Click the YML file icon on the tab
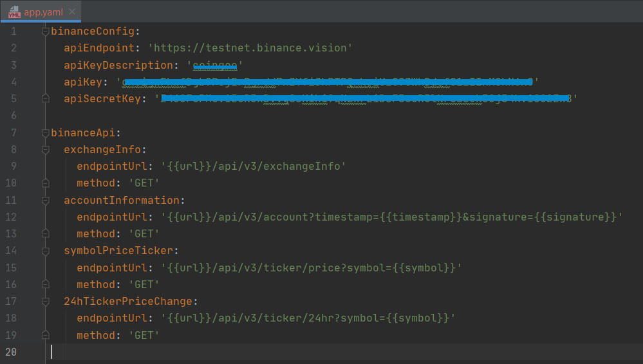Image resolution: width=643 pixels, height=364 pixels. click(14, 12)
